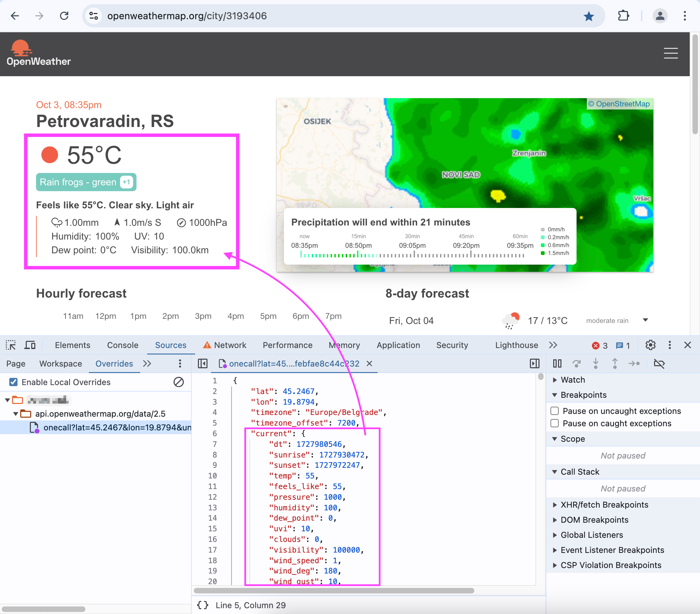The height and width of the screenshot is (614, 700).
Task: Switch to the Elements tab
Action: click(x=72, y=345)
